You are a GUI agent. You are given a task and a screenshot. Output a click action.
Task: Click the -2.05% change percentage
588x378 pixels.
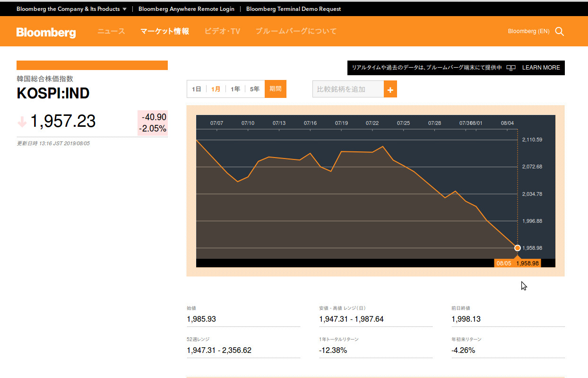[x=153, y=129]
